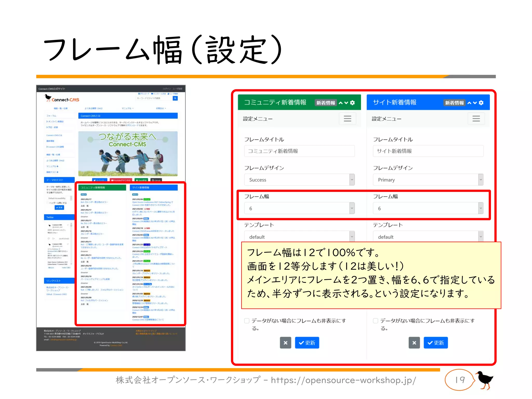Open the フレーム幅 dropdown in site panel
The height and width of the screenshot is (399, 532).
click(428, 208)
